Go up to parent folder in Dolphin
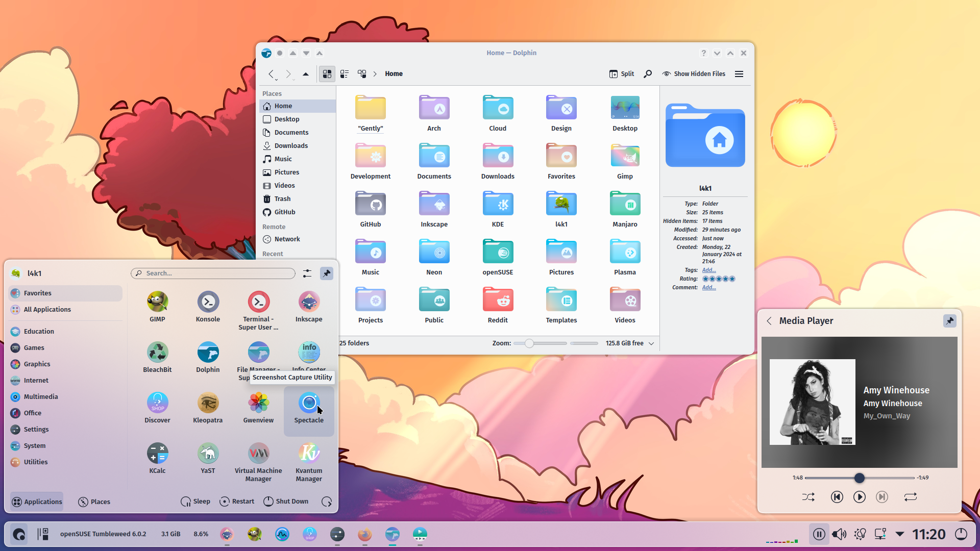This screenshot has height=551, width=980. (x=306, y=74)
